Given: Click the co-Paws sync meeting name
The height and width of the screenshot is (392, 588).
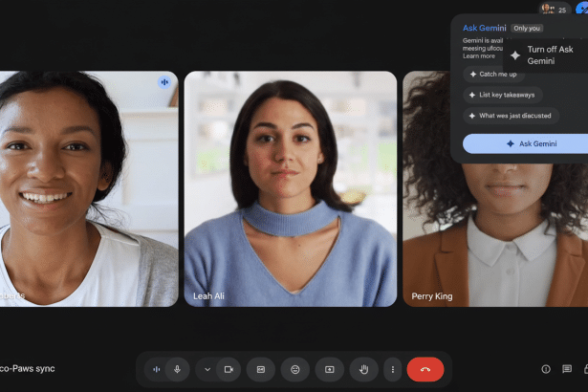Looking at the screenshot, I should pos(28,369).
